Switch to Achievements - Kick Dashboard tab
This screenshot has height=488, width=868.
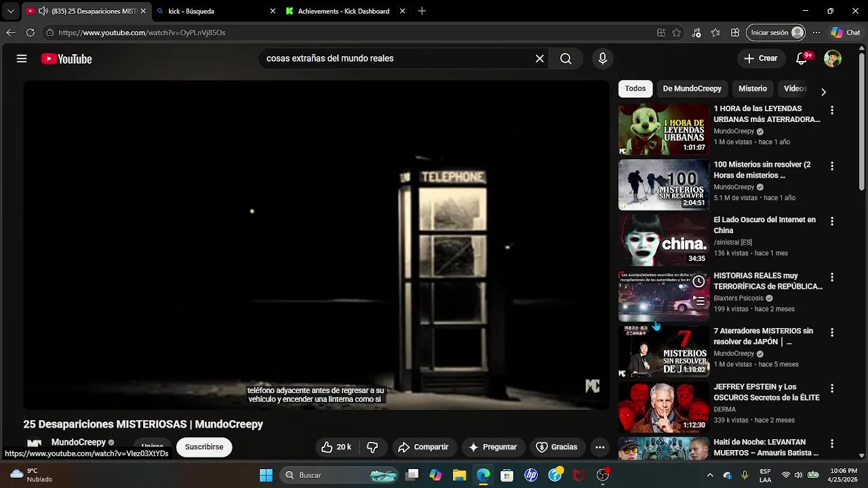[x=344, y=11]
